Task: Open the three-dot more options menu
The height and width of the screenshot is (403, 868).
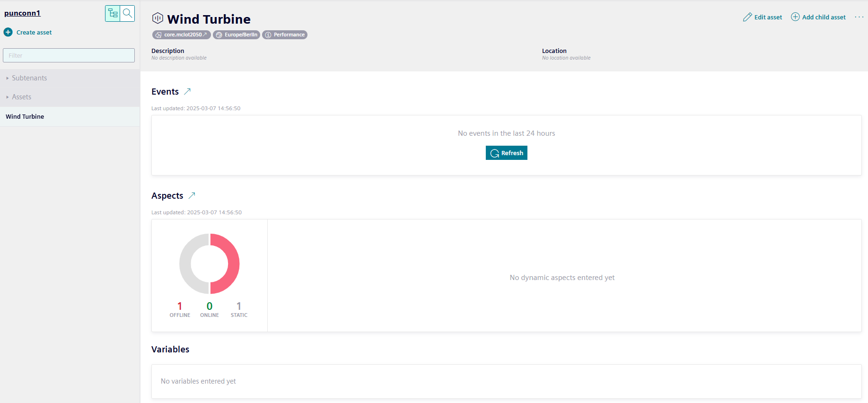Action: coord(859,17)
